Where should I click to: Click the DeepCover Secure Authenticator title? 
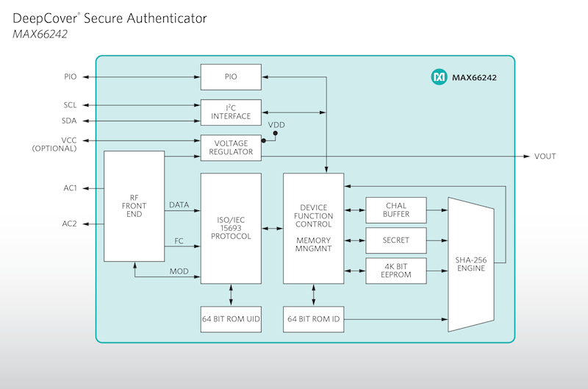pos(110,18)
